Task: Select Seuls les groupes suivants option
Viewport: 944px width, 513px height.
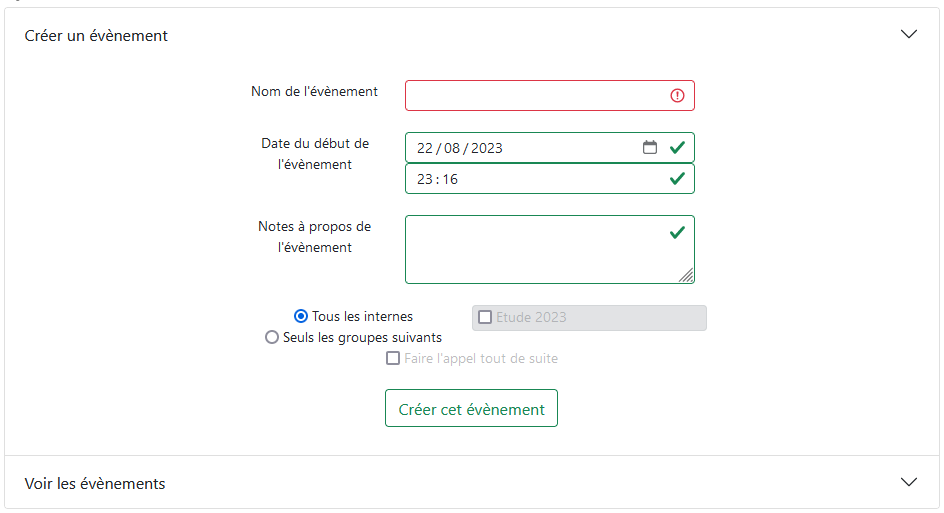Action: point(272,337)
